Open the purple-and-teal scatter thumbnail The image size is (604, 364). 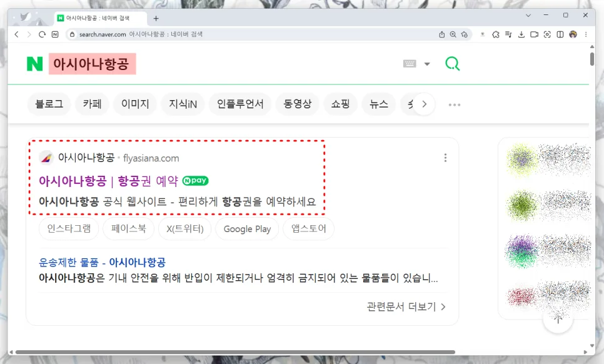pyautogui.click(x=521, y=251)
